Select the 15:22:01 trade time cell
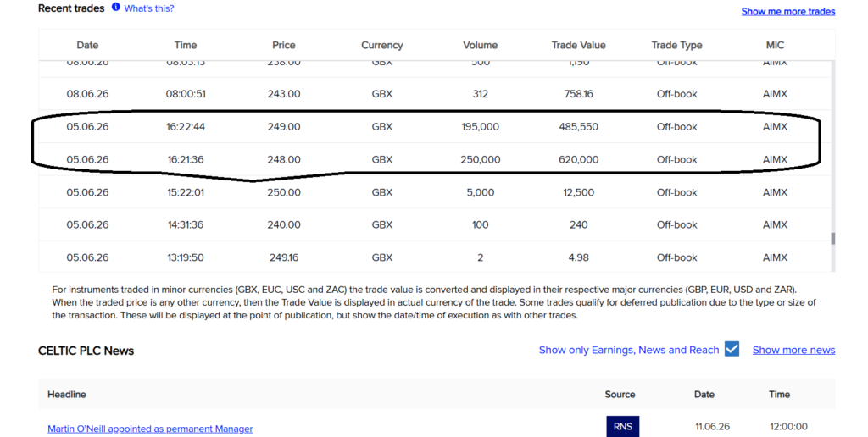This screenshot has height=437, width=868. click(x=186, y=192)
